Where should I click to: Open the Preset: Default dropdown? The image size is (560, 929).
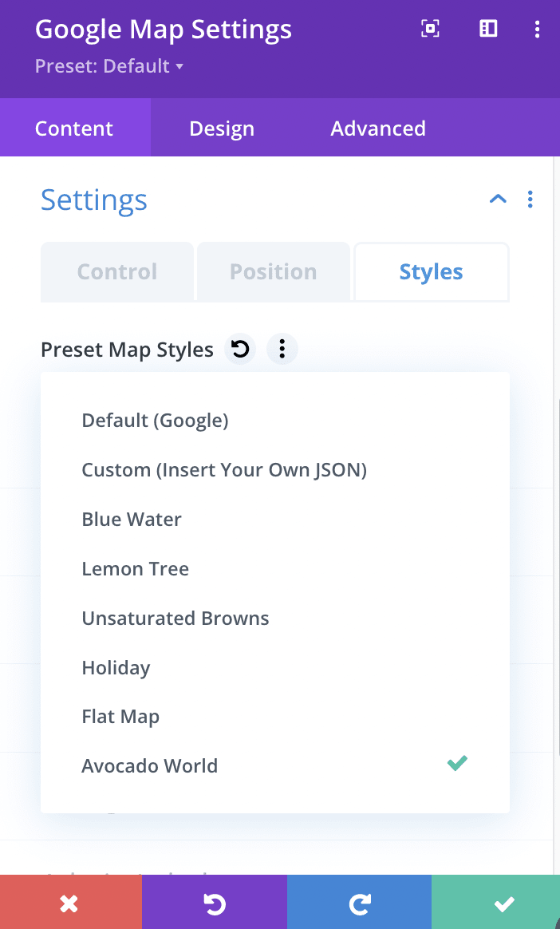pyautogui.click(x=109, y=65)
